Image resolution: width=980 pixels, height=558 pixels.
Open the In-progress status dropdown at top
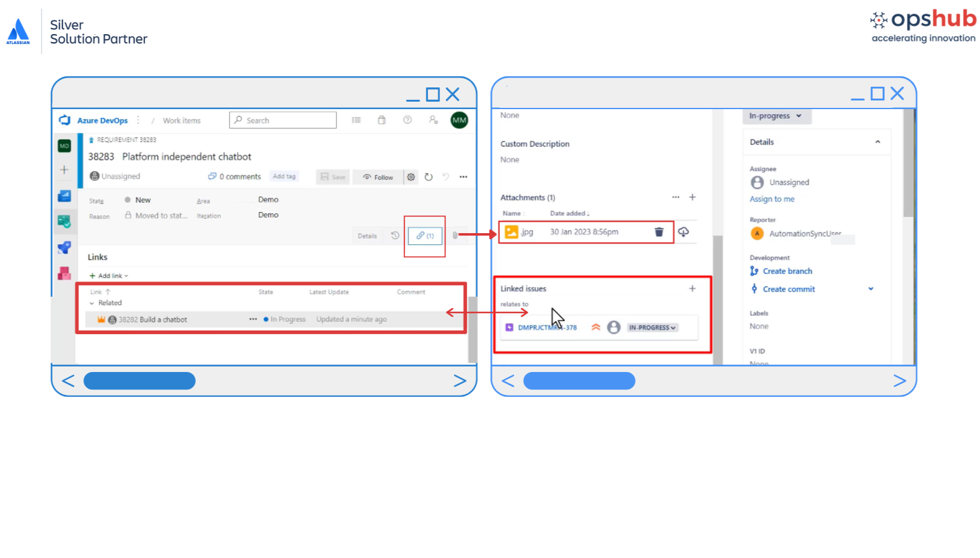(776, 116)
